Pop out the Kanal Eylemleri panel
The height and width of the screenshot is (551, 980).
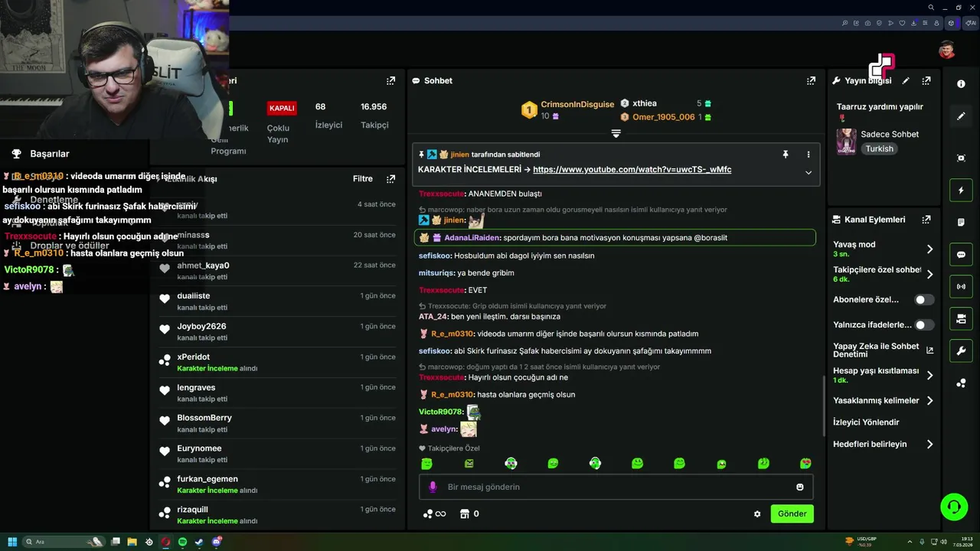pyautogui.click(x=926, y=220)
